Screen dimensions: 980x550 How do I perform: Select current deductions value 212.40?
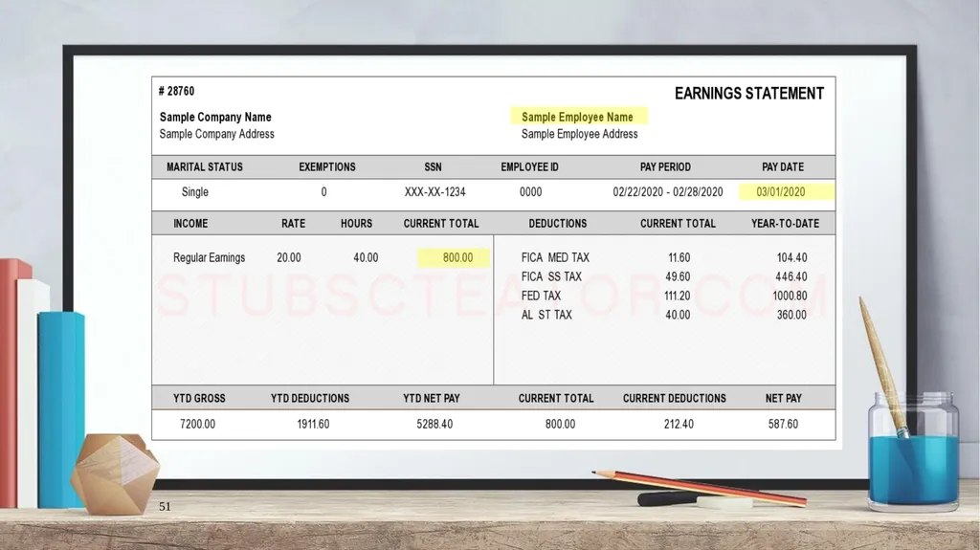pyautogui.click(x=679, y=424)
